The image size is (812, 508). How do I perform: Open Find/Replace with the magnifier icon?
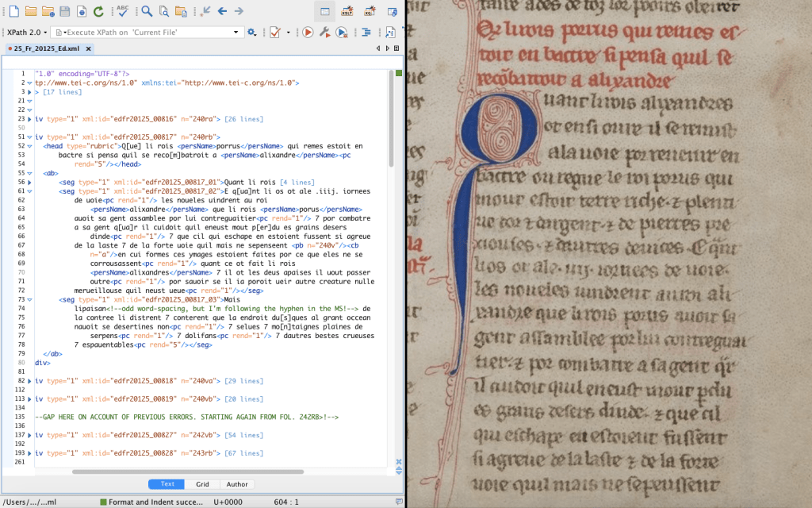[x=147, y=11]
